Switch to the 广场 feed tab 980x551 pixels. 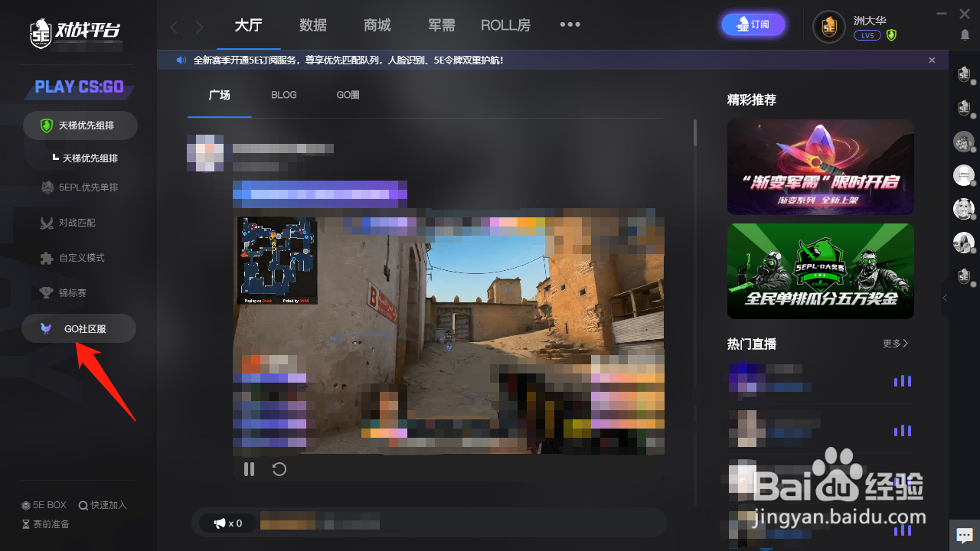pyautogui.click(x=220, y=96)
